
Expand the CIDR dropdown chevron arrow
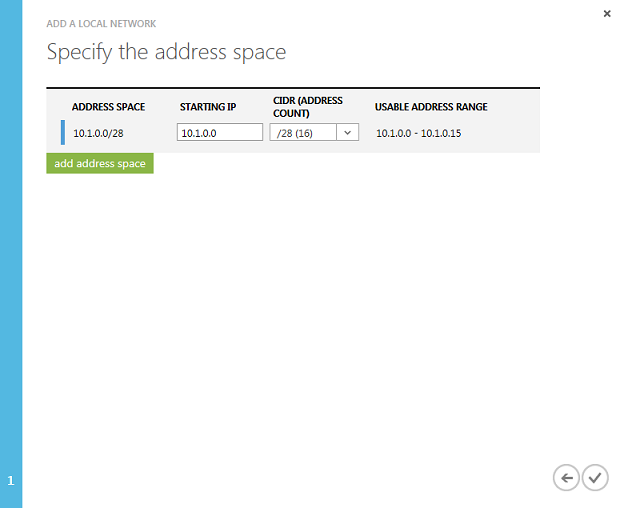pyautogui.click(x=348, y=132)
